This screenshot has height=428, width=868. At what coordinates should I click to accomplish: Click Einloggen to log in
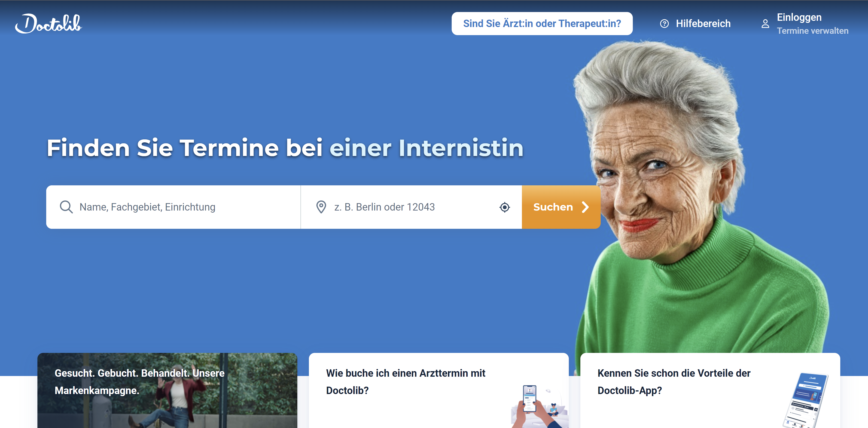799,17
